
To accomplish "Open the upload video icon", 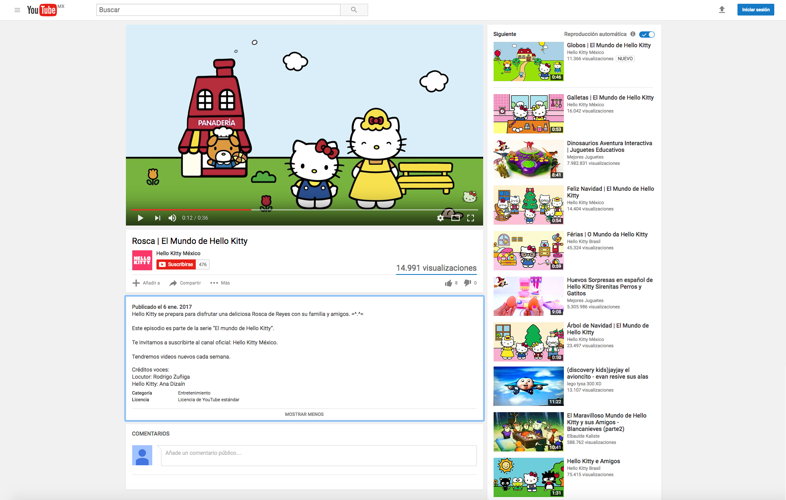I will pyautogui.click(x=722, y=10).
